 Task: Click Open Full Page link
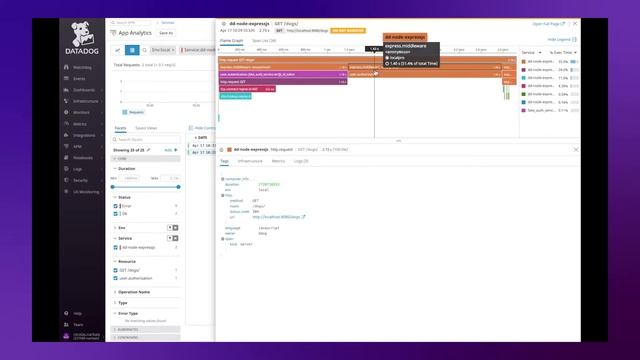(548, 24)
